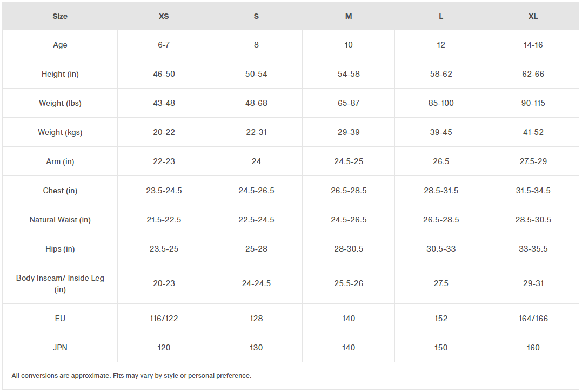Click the Age row label

60,45
